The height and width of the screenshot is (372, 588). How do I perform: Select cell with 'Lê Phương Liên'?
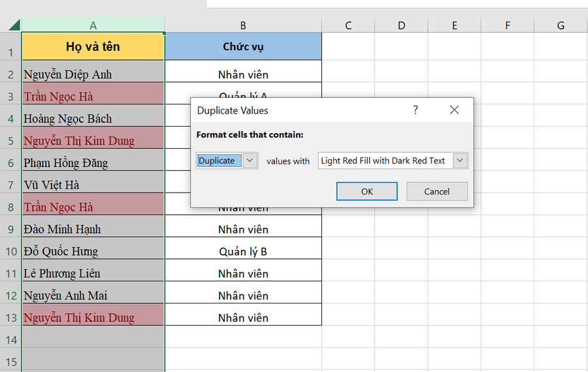(x=93, y=273)
